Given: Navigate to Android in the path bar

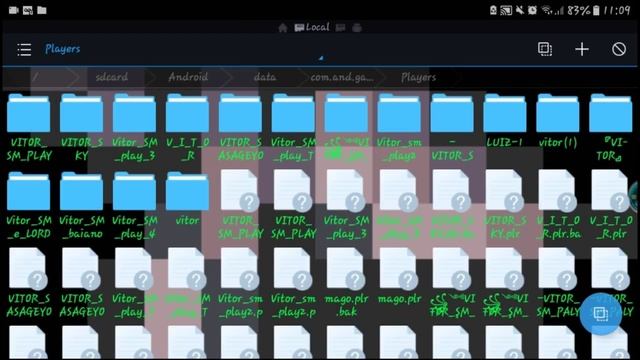Looking at the screenshot, I should click(x=188, y=77).
